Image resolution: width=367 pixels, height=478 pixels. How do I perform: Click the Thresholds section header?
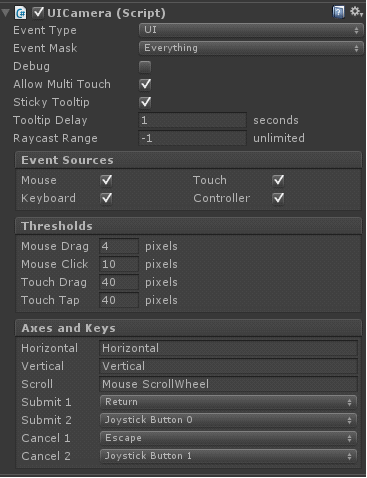click(189, 226)
